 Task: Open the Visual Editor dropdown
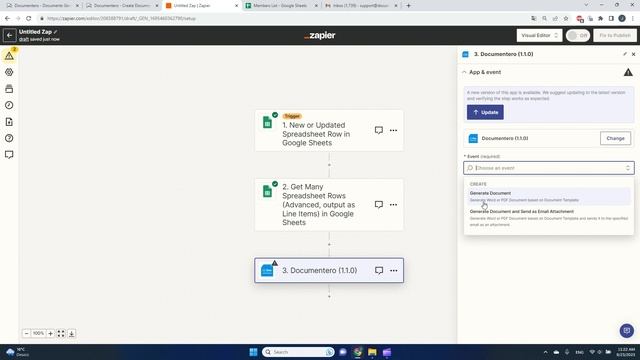pos(539,36)
